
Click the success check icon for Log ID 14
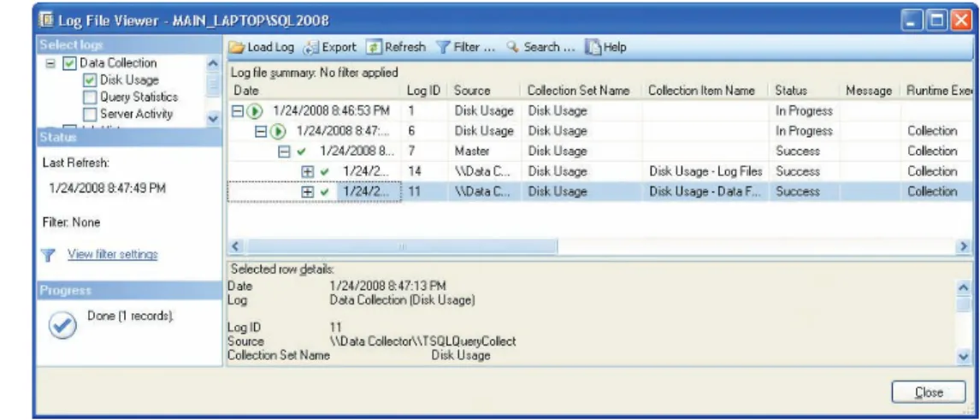tap(324, 171)
